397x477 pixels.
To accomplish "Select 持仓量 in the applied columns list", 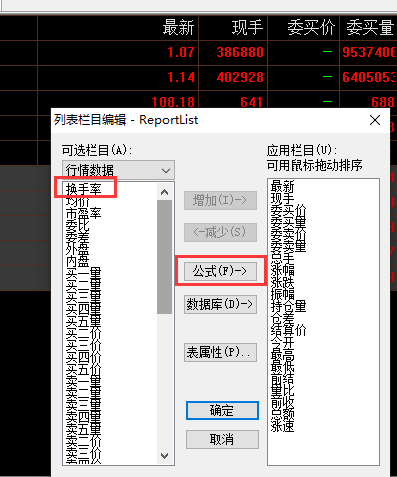I will 289,307.
